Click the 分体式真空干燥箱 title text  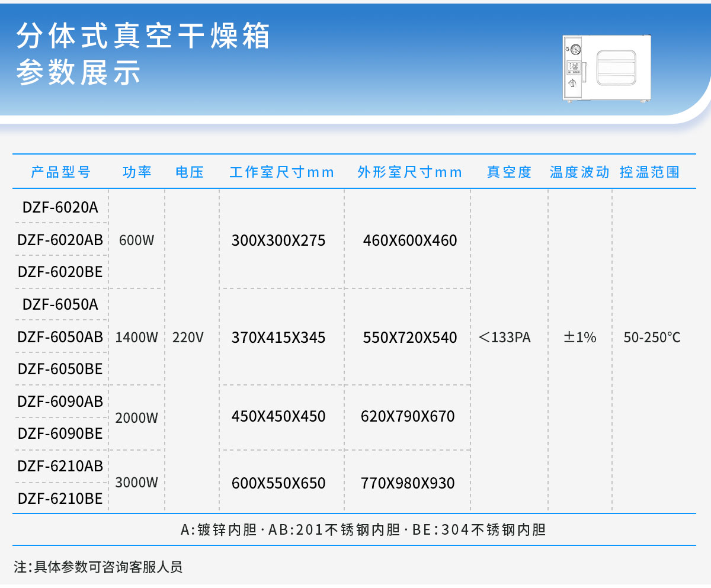pos(143,37)
